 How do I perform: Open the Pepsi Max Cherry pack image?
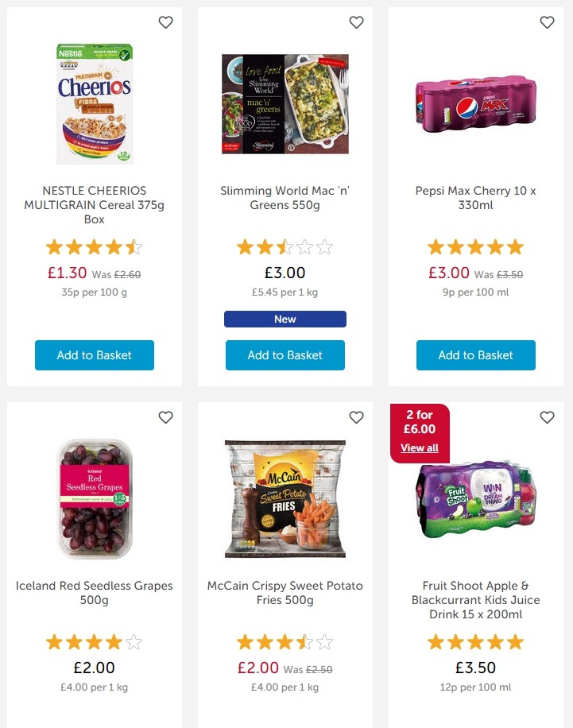click(x=476, y=104)
